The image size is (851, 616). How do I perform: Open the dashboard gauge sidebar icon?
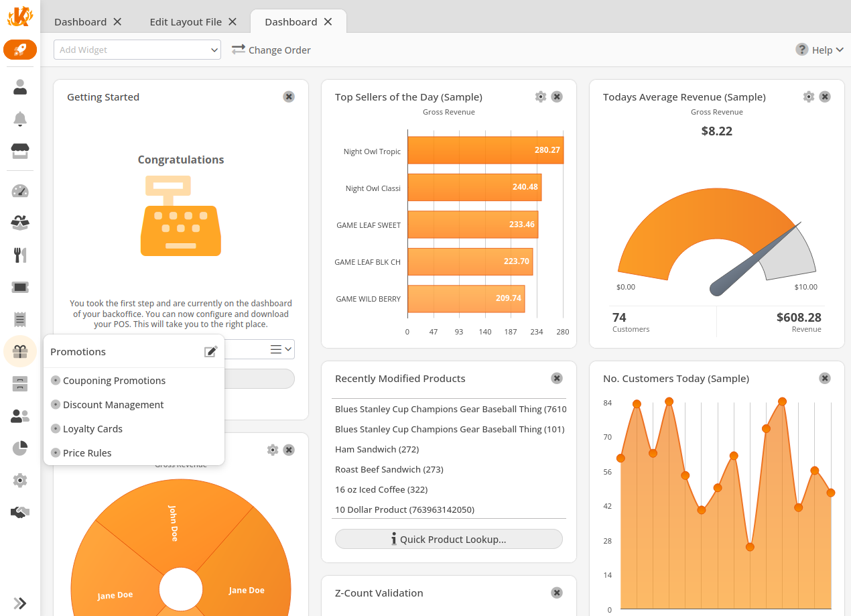coord(20,191)
